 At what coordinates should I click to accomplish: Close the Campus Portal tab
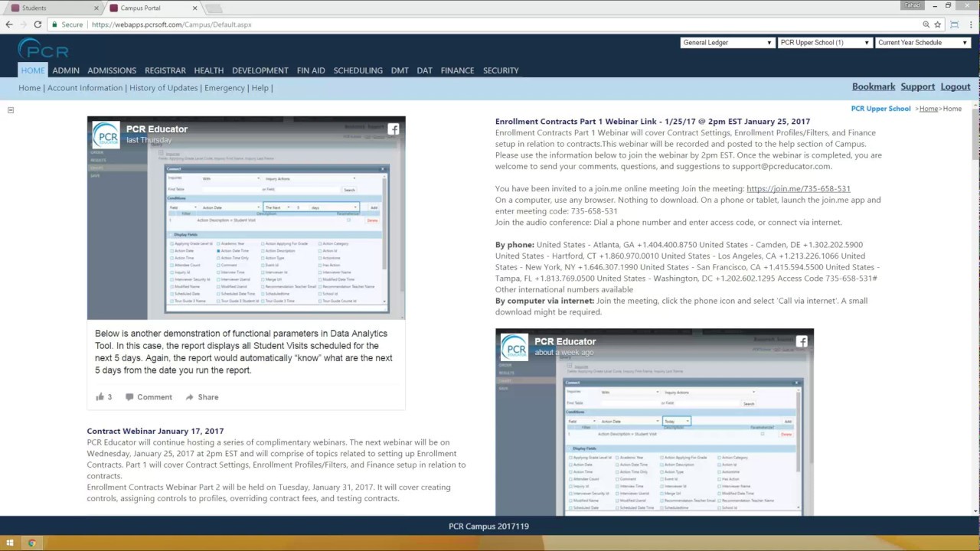194,8
